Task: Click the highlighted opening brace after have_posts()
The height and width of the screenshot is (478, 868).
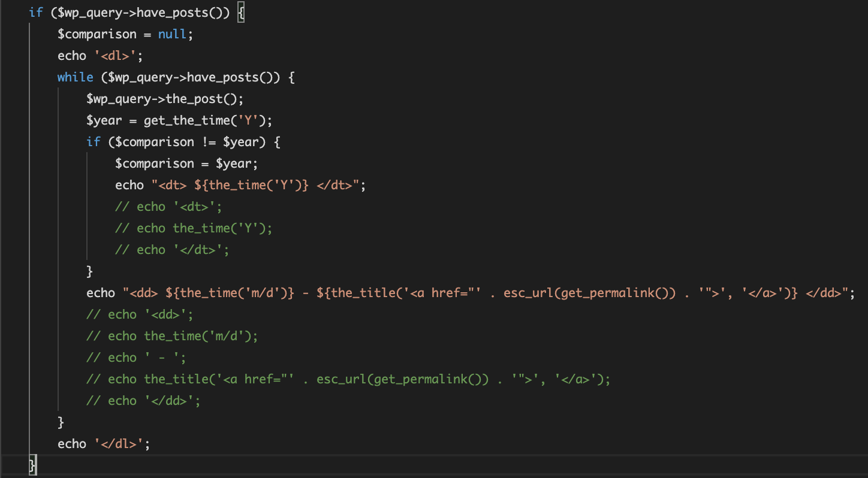Action: click(x=241, y=13)
